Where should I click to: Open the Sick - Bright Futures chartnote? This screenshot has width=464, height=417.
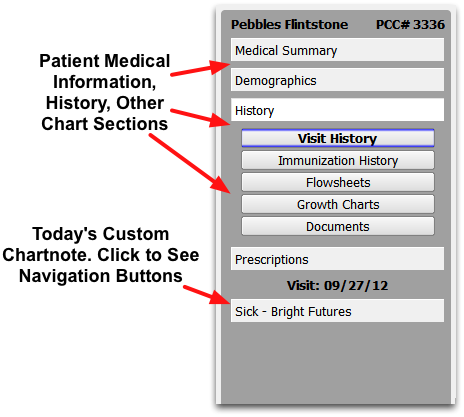click(337, 311)
